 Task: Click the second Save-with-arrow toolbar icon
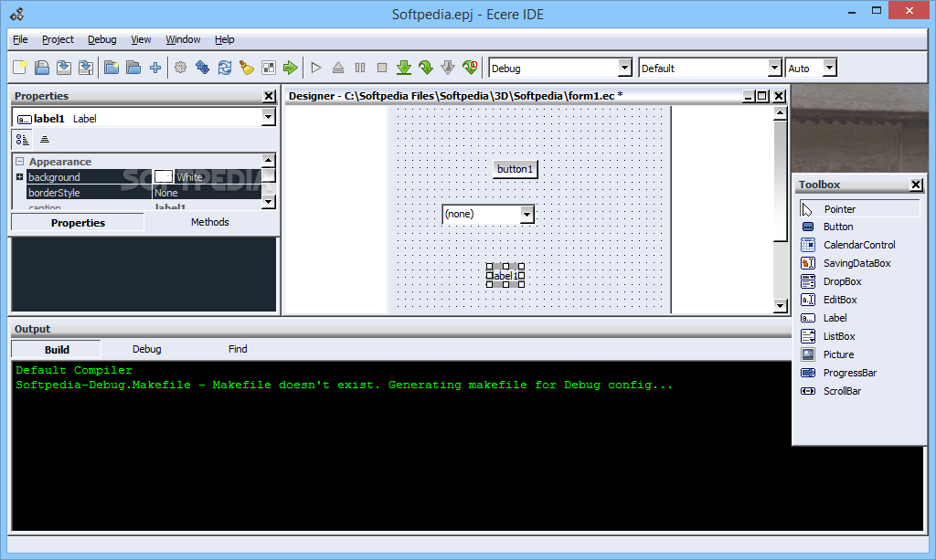(x=86, y=68)
